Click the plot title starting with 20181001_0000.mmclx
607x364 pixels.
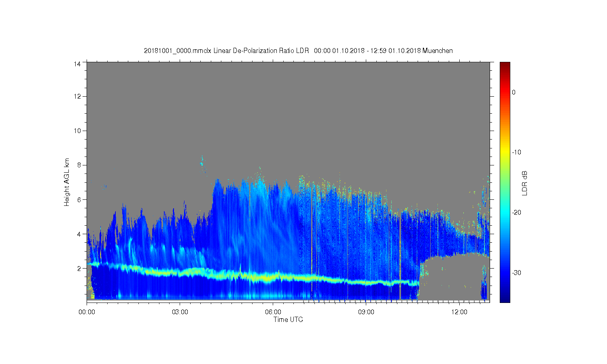coord(298,51)
